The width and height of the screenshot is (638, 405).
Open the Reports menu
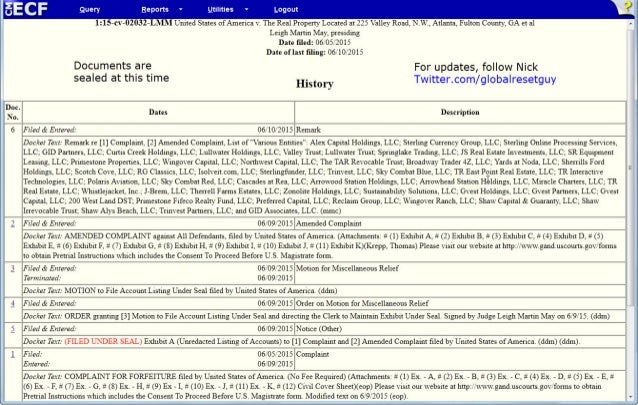pyautogui.click(x=155, y=9)
